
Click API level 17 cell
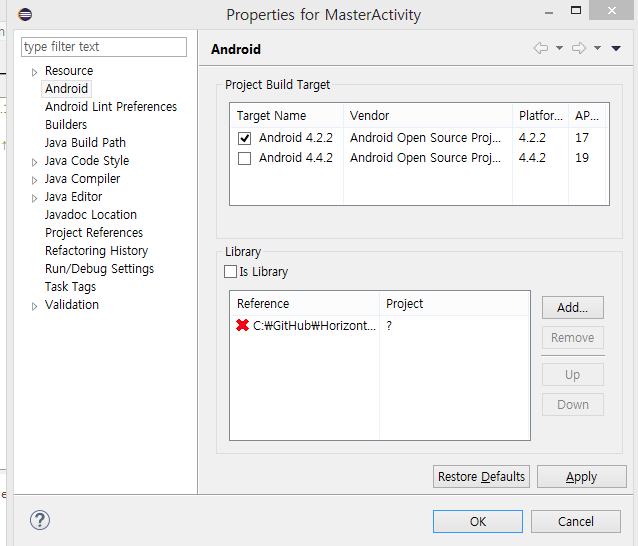coord(582,138)
